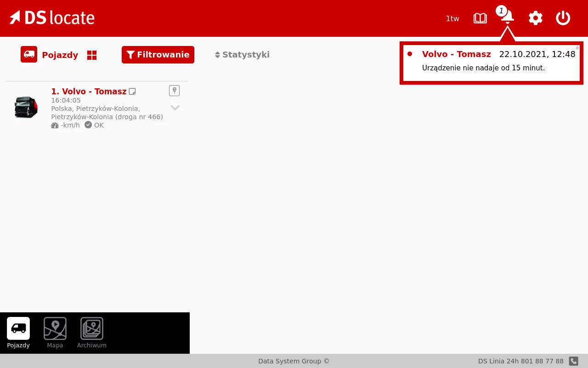Switch to the Archiwum tab
Image resolution: width=588 pixels, height=368 pixels.
(x=92, y=333)
